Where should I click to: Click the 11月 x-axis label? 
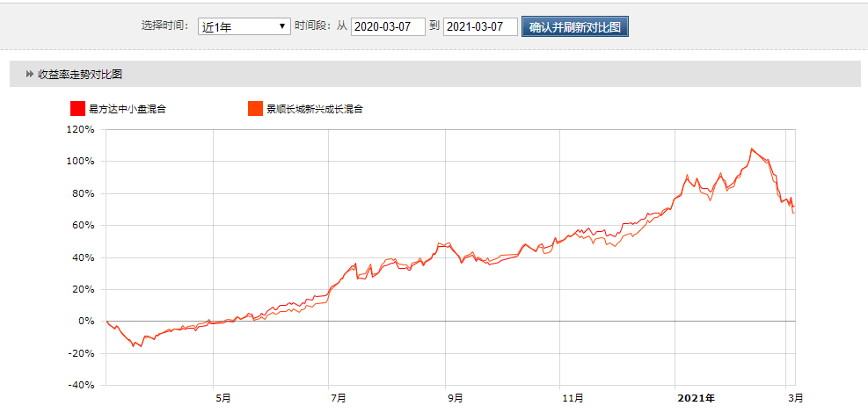(573, 398)
